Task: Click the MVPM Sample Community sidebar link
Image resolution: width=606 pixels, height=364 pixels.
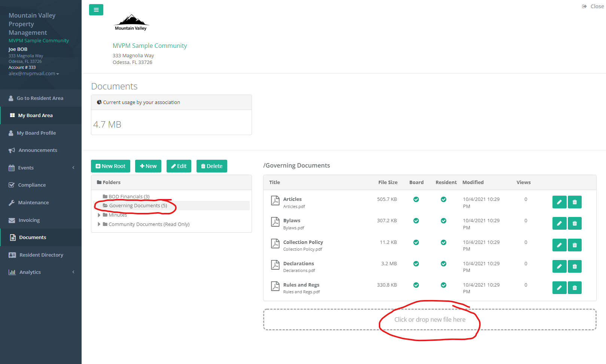Action: pyautogui.click(x=39, y=40)
